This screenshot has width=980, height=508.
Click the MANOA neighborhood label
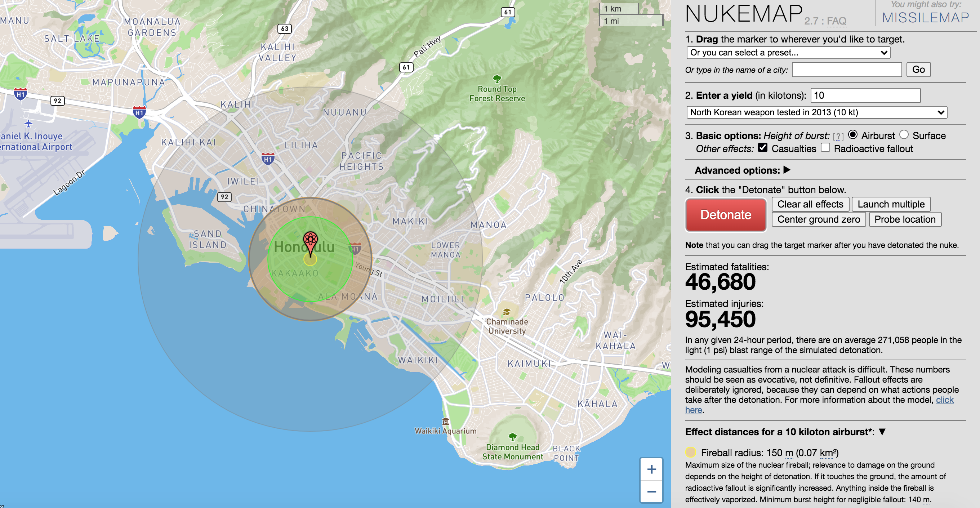pyautogui.click(x=489, y=225)
